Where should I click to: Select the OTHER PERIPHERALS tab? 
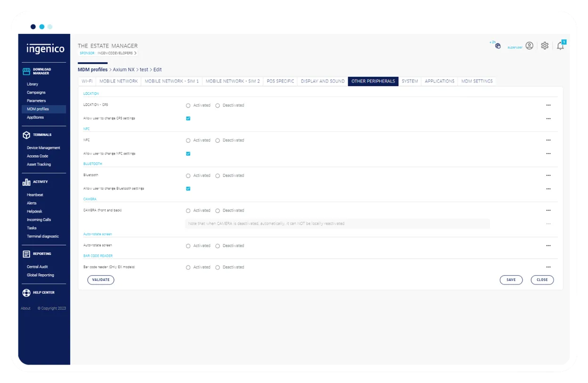tap(373, 81)
